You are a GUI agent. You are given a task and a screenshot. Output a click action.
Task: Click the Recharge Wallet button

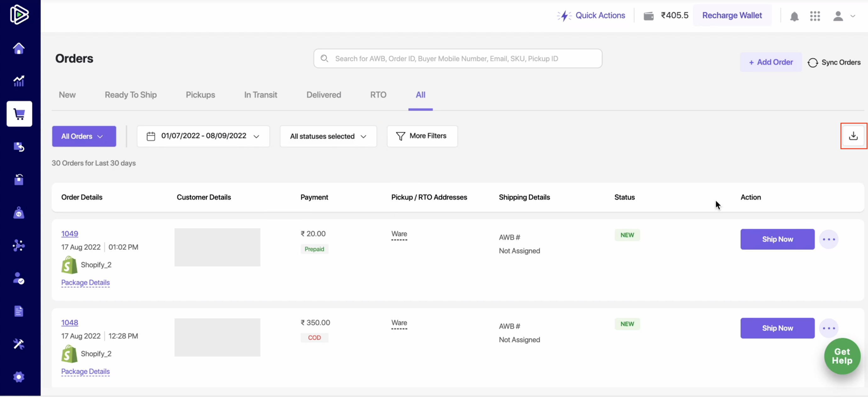click(732, 15)
